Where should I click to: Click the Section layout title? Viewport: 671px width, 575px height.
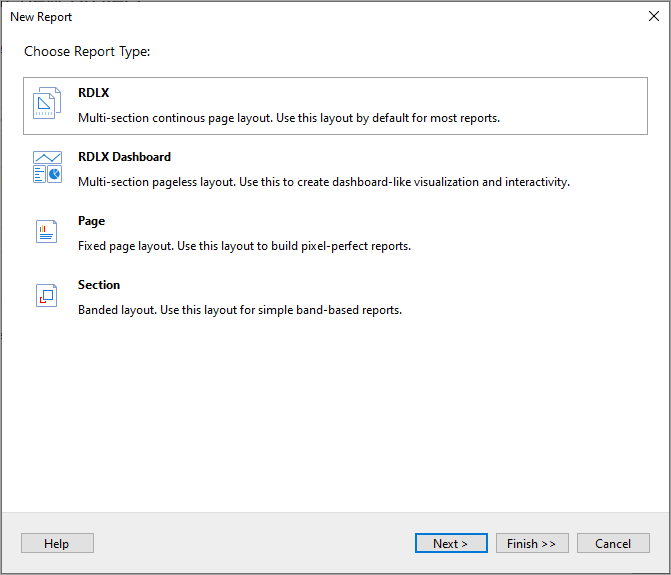point(99,285)
